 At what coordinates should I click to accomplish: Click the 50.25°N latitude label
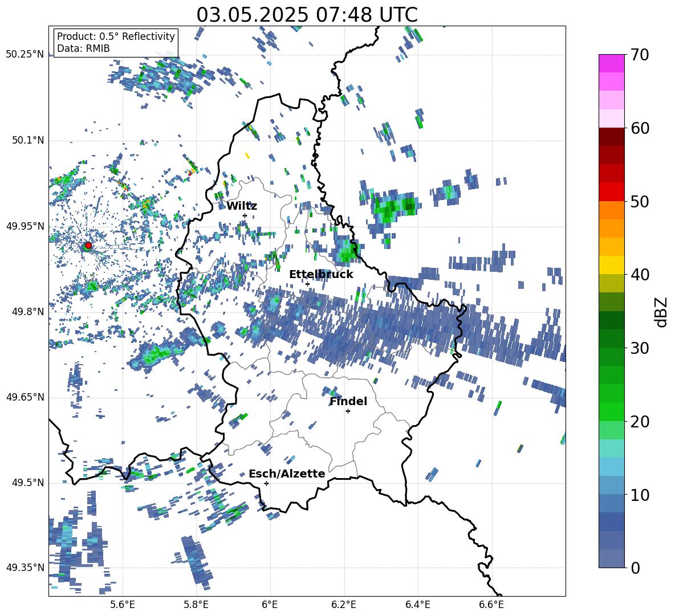tap(25, 55)
